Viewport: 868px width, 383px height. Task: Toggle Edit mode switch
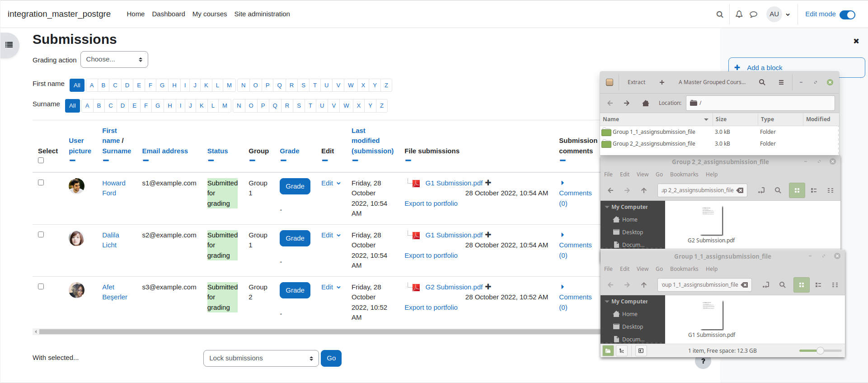847,14
